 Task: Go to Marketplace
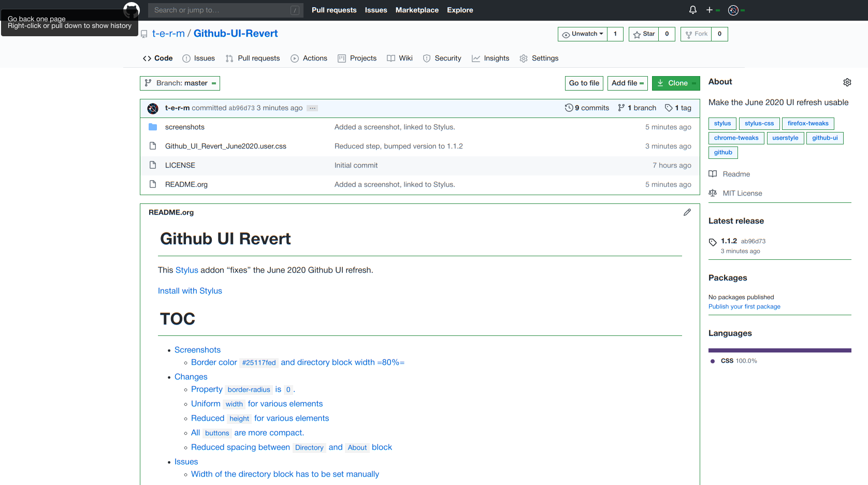pyautogui.click(x=417, y=10)
